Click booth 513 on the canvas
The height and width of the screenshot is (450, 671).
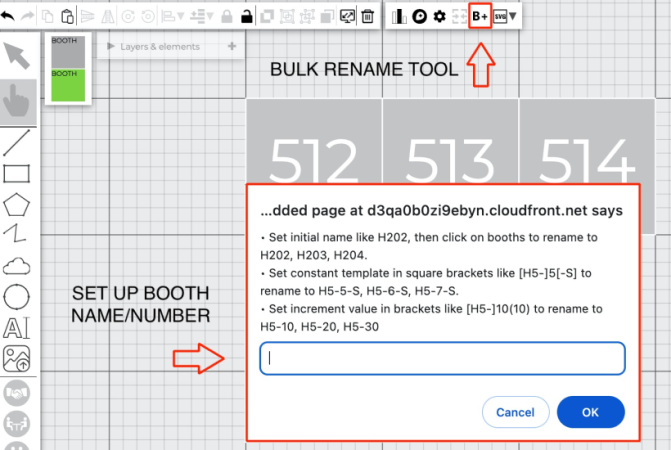click(x=450, y=142)
